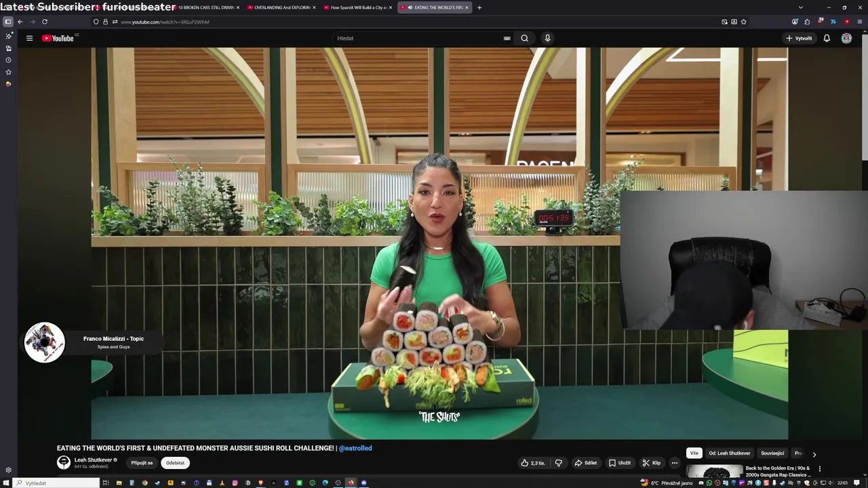The image size is (868, 488).
Task: Bookmark this page with the star icon
Action: click(743, 22)
